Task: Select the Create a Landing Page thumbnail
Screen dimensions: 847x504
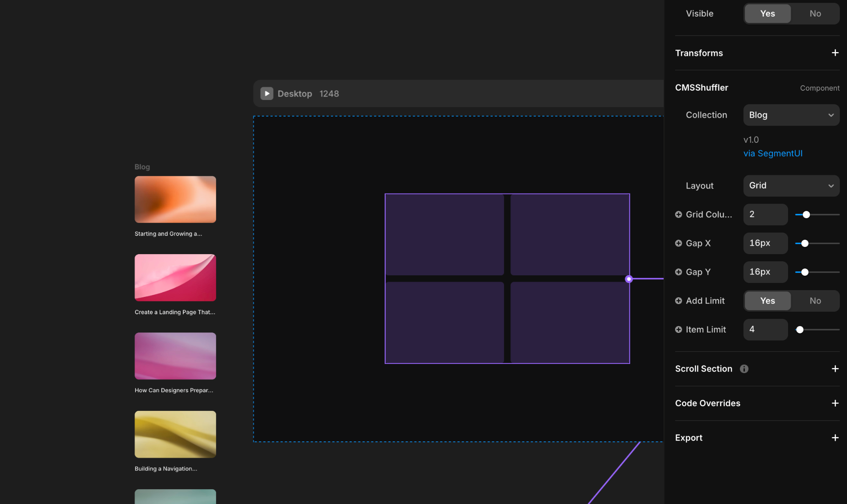Action: [x=175, y=278]
